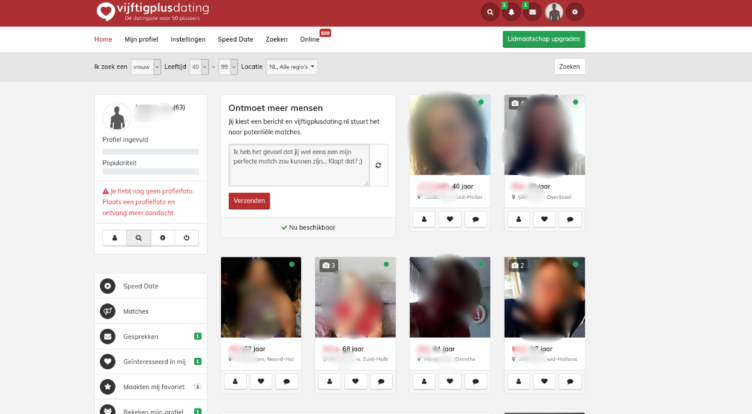Refresh the suggested message with the reload icon

378,165
